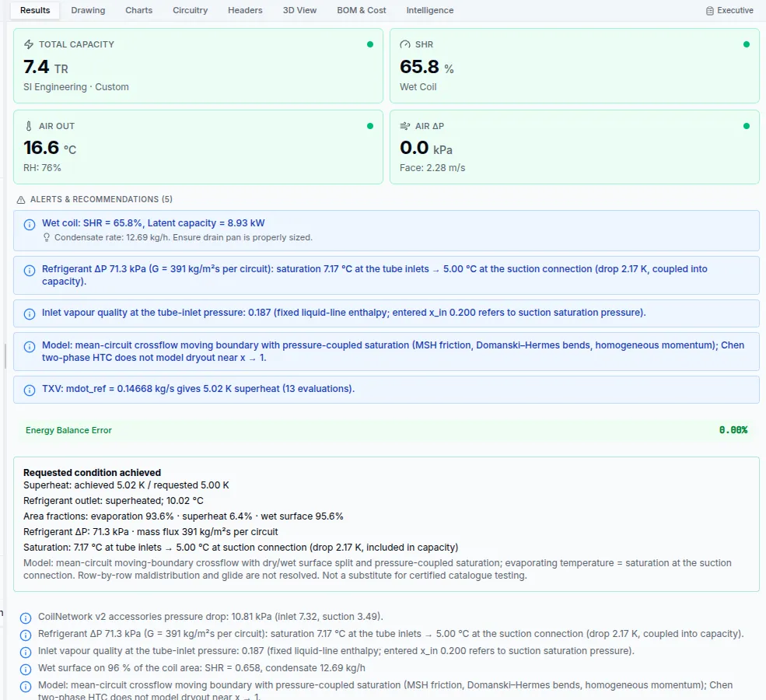
Task: Click the wind icon next to Air ΔP
Action: click(405, 126)
